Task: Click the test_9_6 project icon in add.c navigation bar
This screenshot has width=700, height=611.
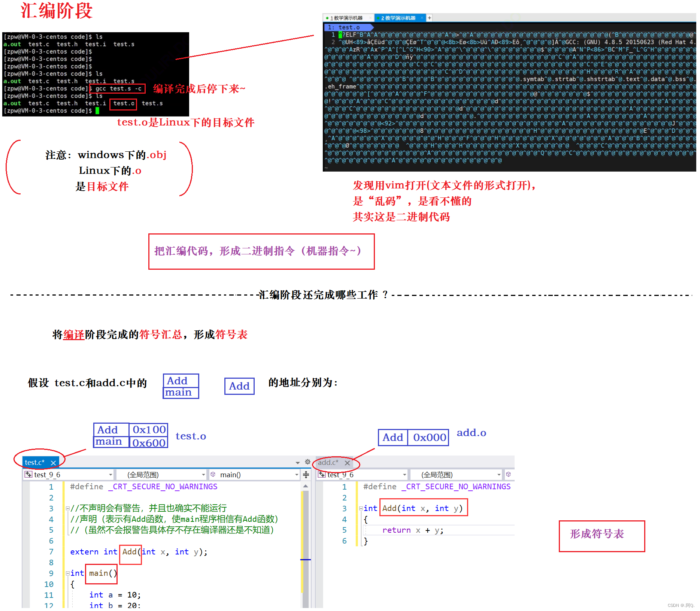Action: pyautogui.click(x=322, y=474)
